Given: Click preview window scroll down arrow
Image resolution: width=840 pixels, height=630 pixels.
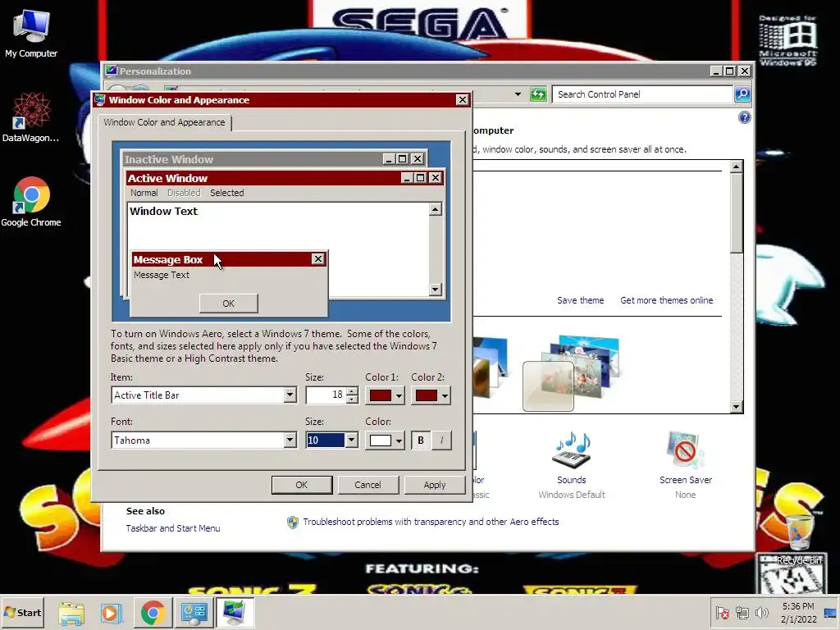Looking at the screenshot, I should (436, 290).
